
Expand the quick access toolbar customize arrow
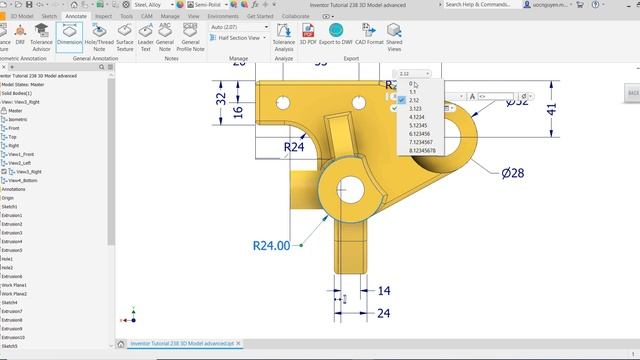pos(274,4)
